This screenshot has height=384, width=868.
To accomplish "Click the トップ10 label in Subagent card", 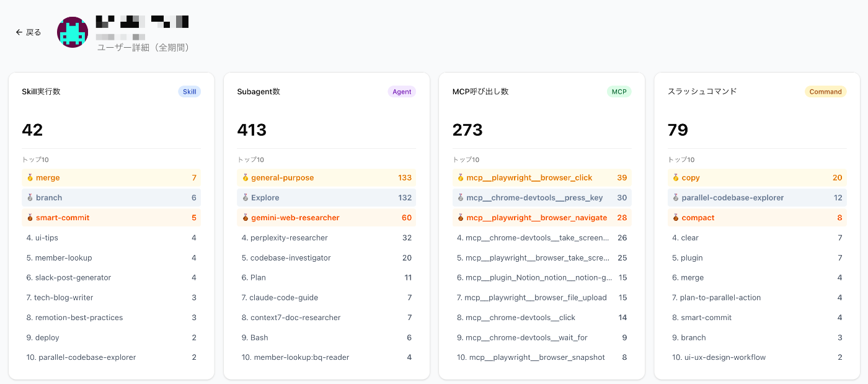I will (250, 159).
